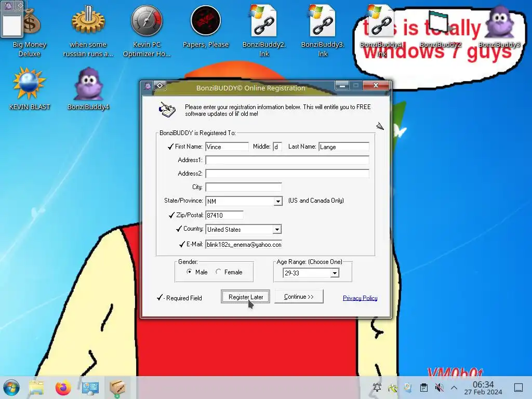Click the empty Address2 field
This screenshot has height=399, width=532.
coord(287,174)
